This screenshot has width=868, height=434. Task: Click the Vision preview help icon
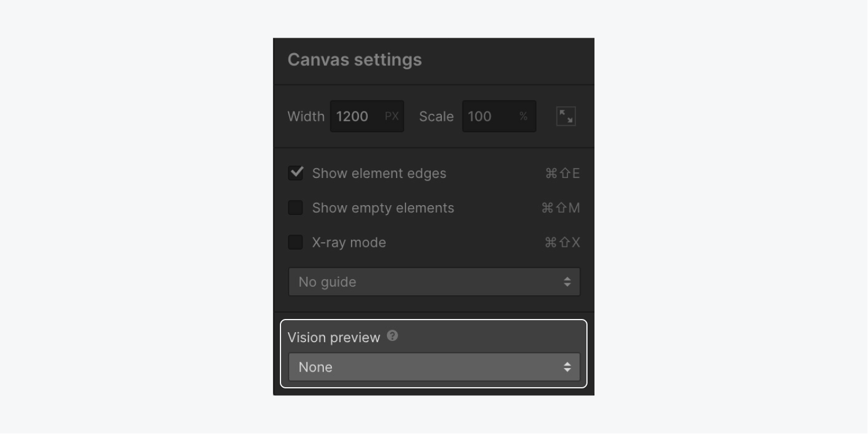coord(393,336)
